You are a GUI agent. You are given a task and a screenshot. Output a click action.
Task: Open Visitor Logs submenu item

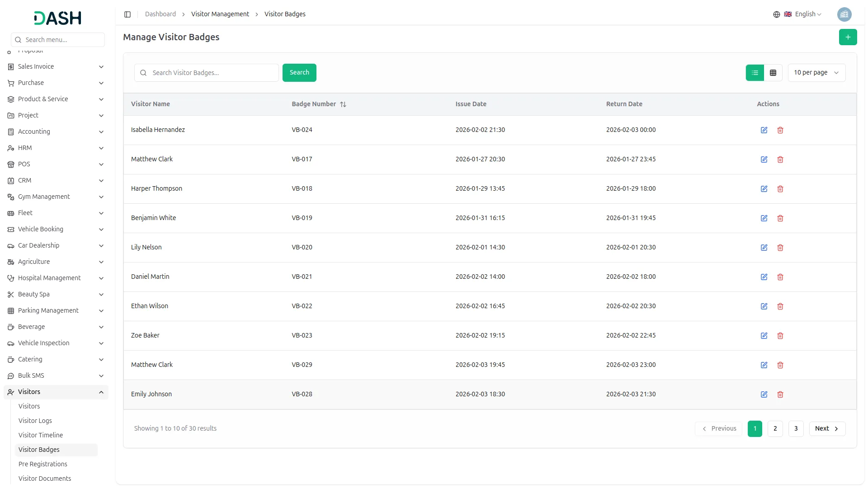35,421
